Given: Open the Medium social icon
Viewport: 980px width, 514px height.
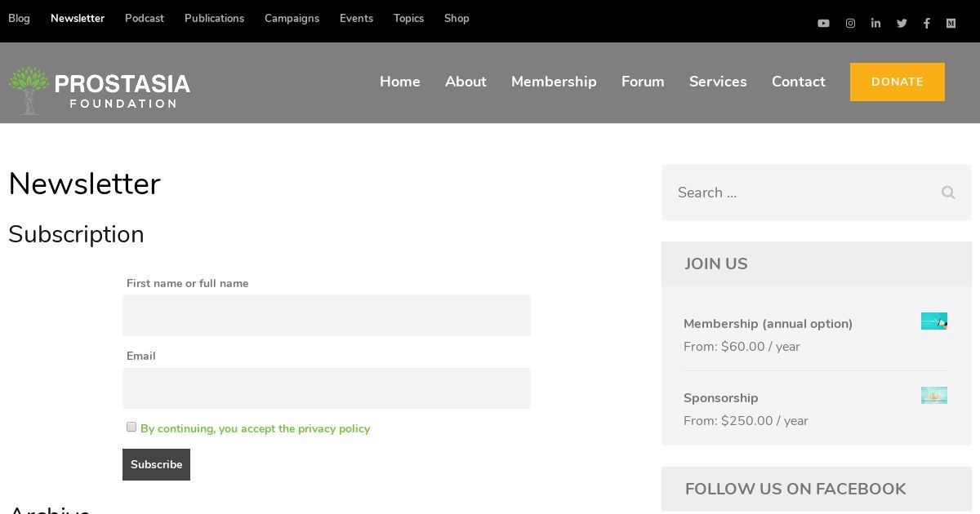Looking at the screenshot, I should (x=951, y=24).
